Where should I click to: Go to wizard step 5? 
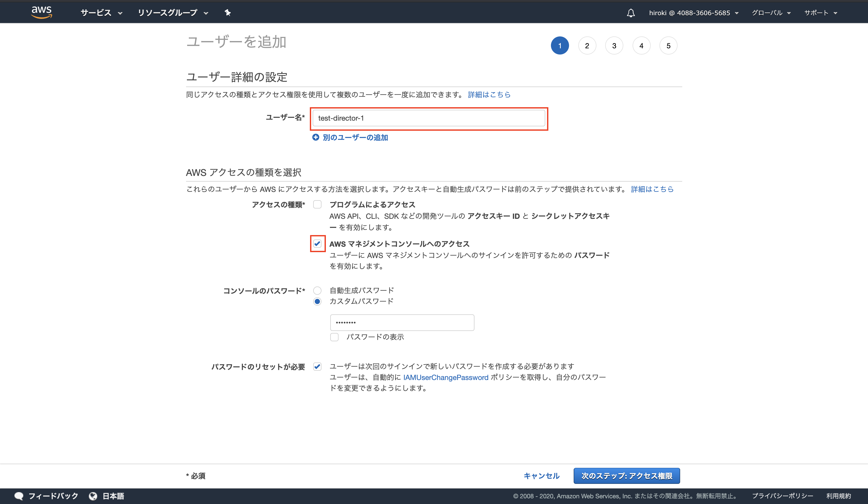[668, 45]
